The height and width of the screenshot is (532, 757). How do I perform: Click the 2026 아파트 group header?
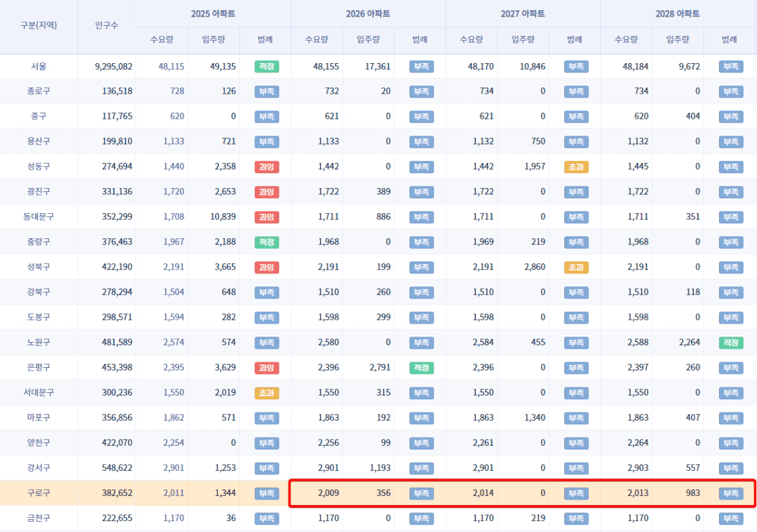coord(368,14)
